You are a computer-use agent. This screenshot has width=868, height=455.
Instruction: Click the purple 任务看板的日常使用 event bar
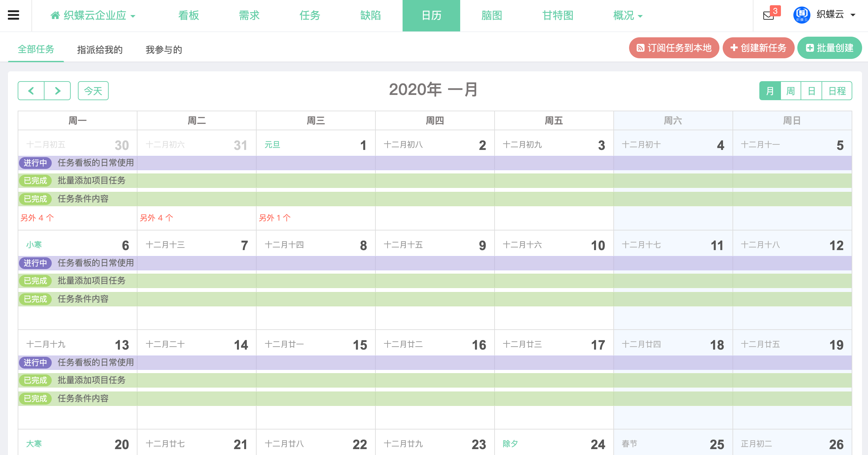tap(95, 163)
